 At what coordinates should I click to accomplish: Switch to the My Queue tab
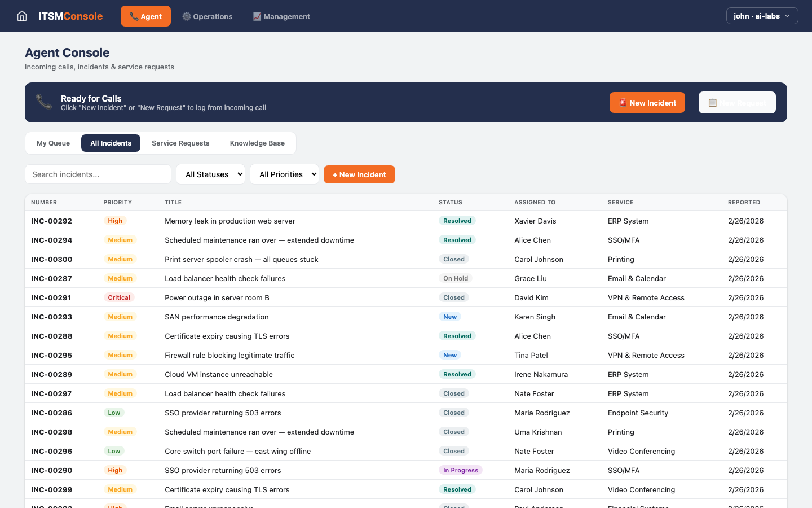53,143
